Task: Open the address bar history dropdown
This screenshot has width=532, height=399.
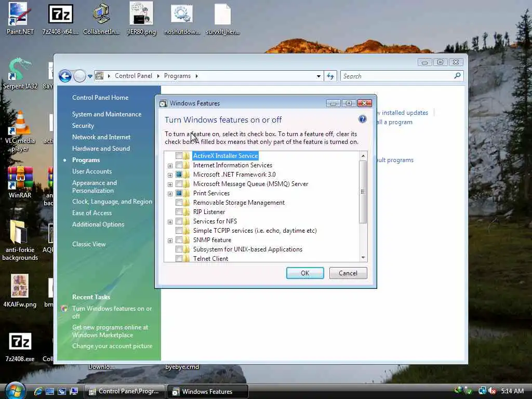Action: coord(318,76)
